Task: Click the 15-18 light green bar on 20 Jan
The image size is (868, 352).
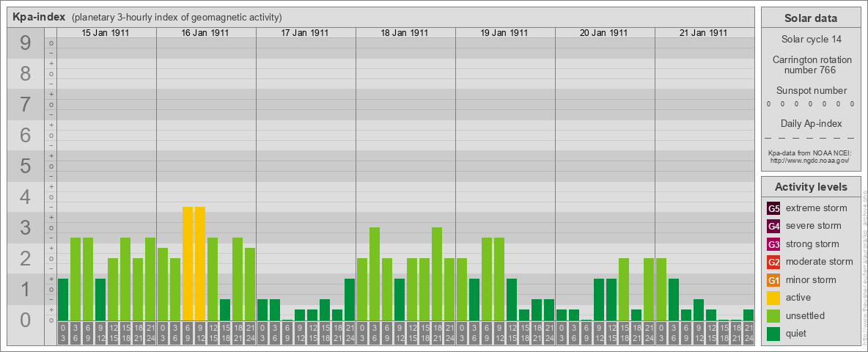Action: point(623,290)
